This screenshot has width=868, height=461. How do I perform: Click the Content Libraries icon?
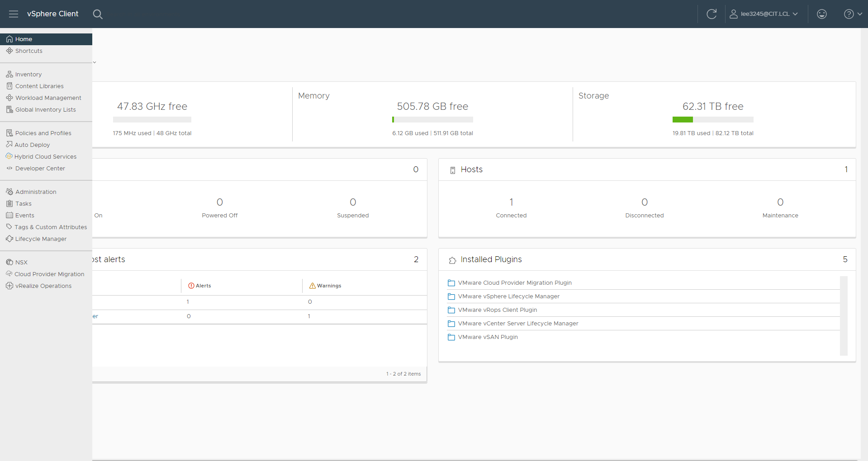9,86
